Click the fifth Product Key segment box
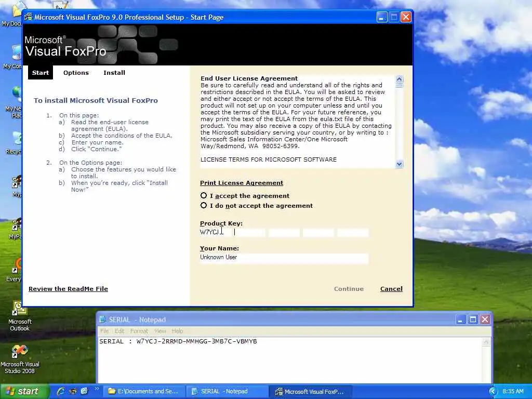This screenshot has height=399, width=532. tap(353, 232)
